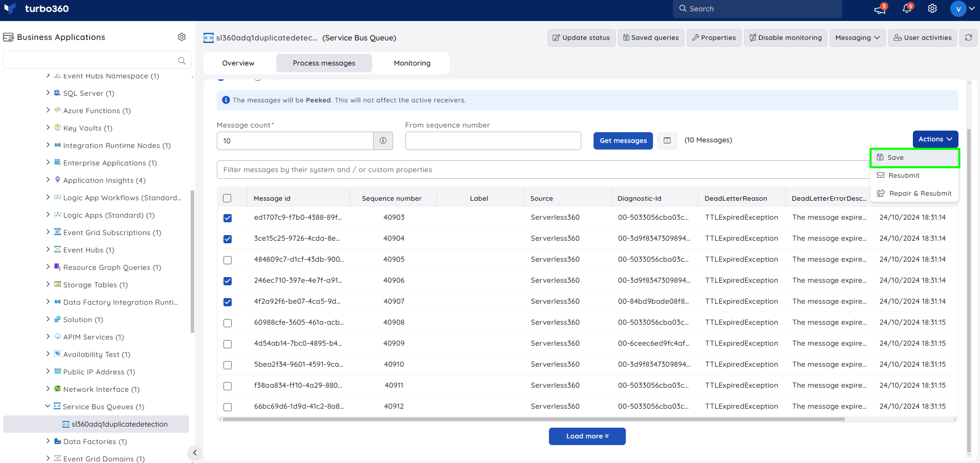Choose Resubmit from Actions menu
980x463 pixels.
tap(914, 175)
